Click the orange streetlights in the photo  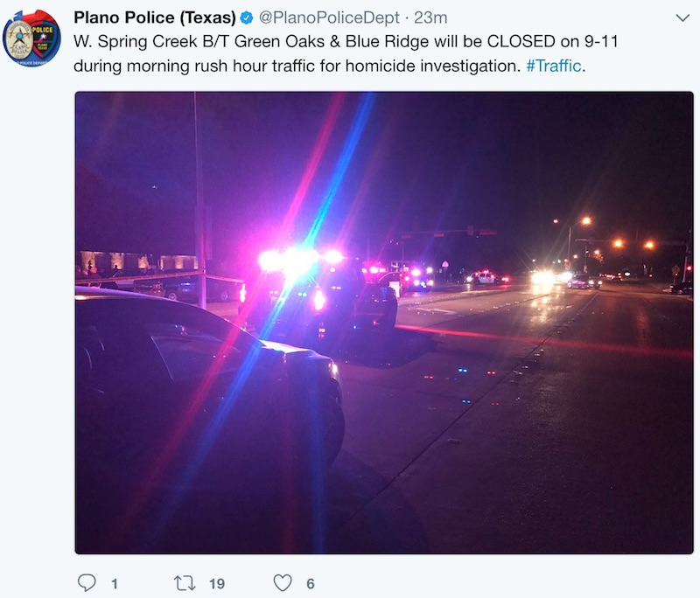tap(619, 236)
